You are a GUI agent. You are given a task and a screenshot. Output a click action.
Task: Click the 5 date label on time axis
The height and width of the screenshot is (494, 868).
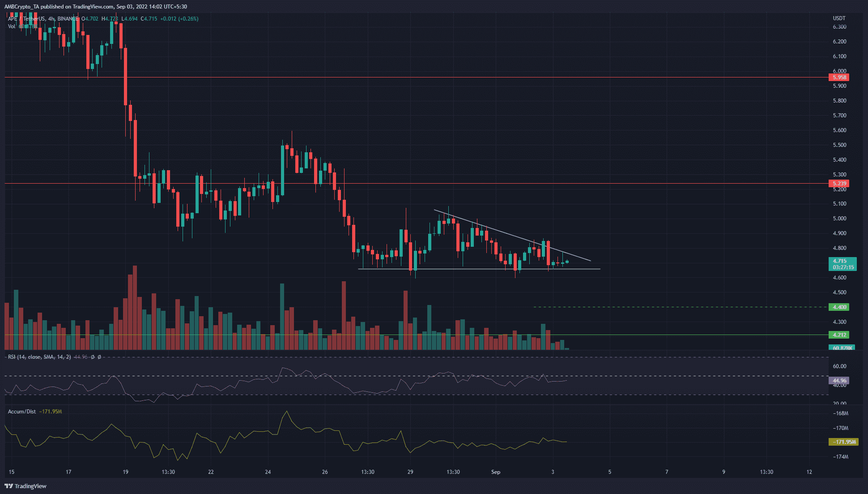(610, 472)
